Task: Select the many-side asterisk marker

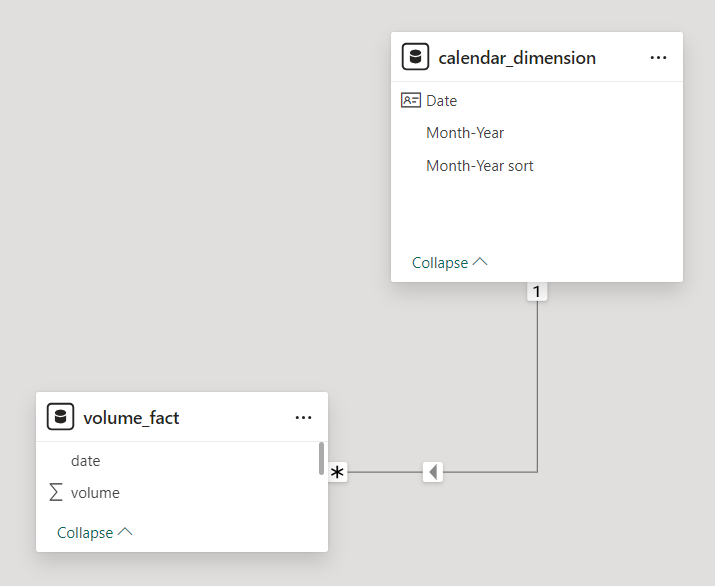Action: (337, 472)
